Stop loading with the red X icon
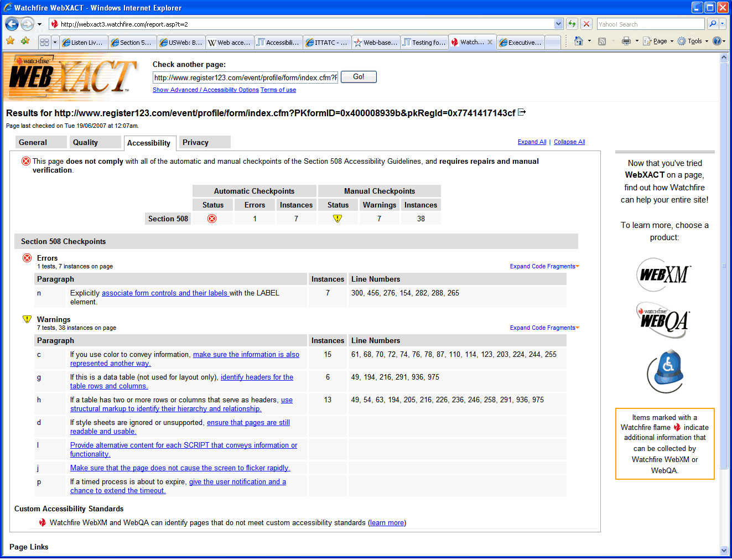Viewport: 732px width, 560px height. 586,24
